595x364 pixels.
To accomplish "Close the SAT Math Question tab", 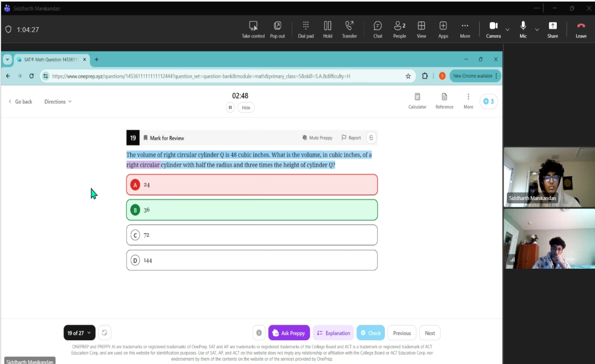I will [x=85, y=59].
